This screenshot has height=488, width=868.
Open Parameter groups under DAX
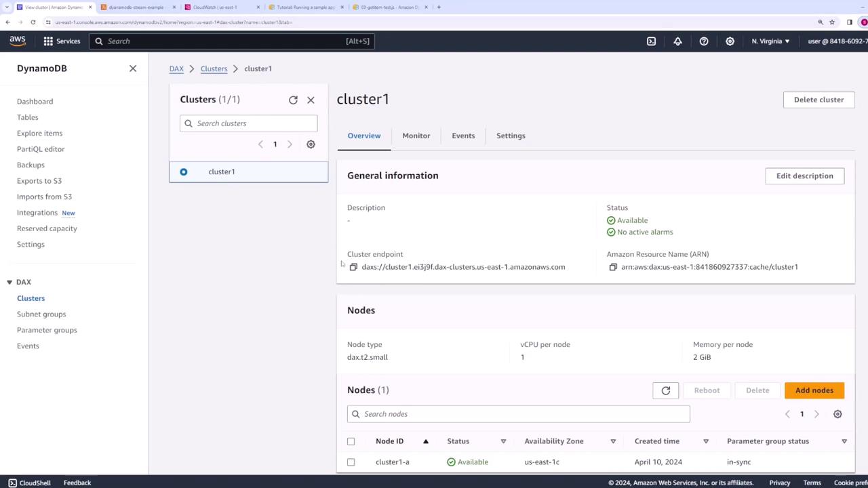pos(47,330)
